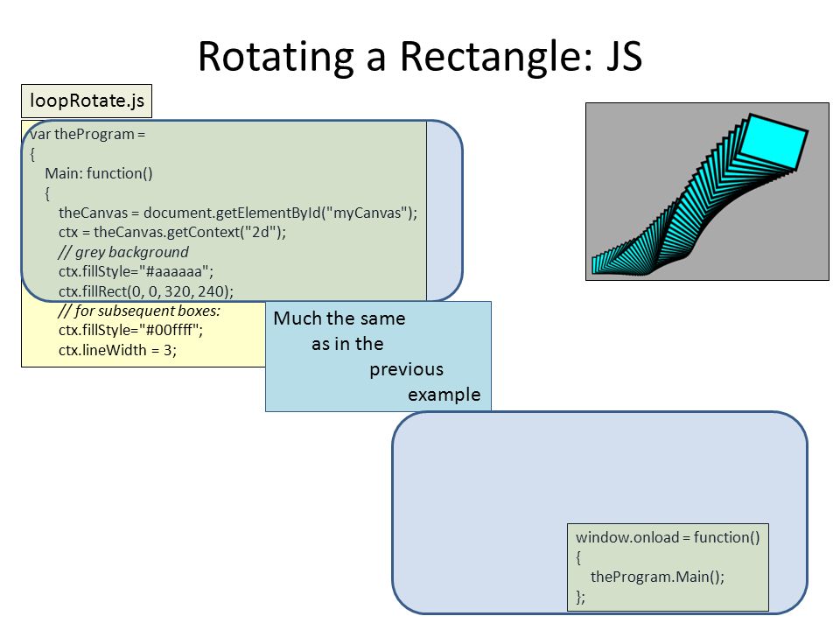Click the line "window.onload = function()"
840x630 pixels.
668,537
